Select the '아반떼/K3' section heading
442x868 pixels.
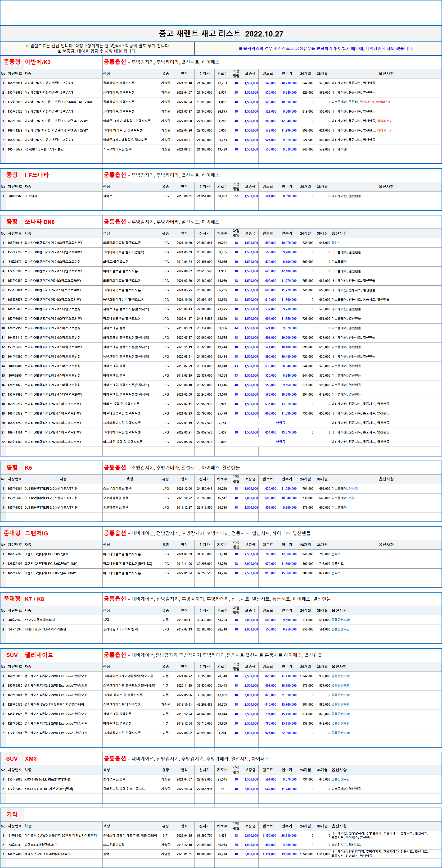38,62
